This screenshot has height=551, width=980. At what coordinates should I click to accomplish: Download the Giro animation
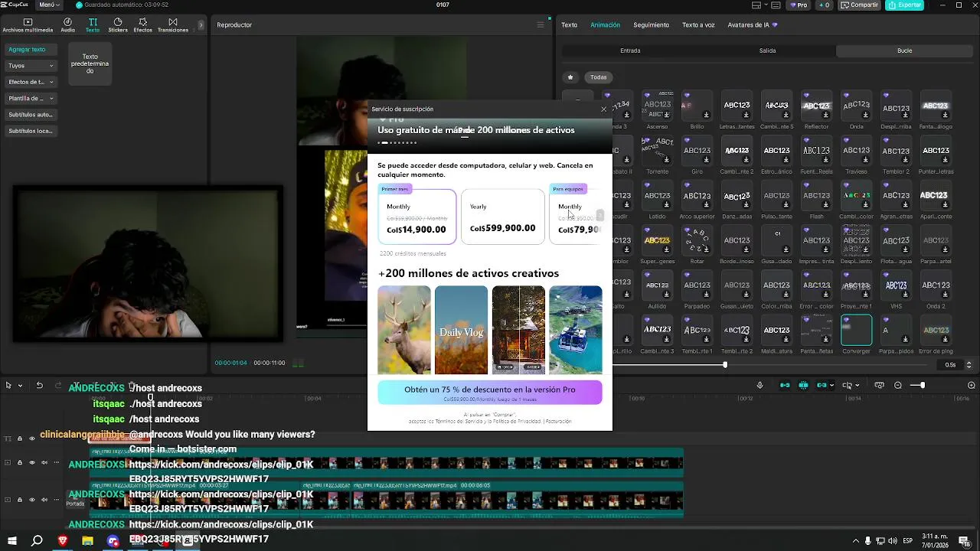(x=707, y=160)
